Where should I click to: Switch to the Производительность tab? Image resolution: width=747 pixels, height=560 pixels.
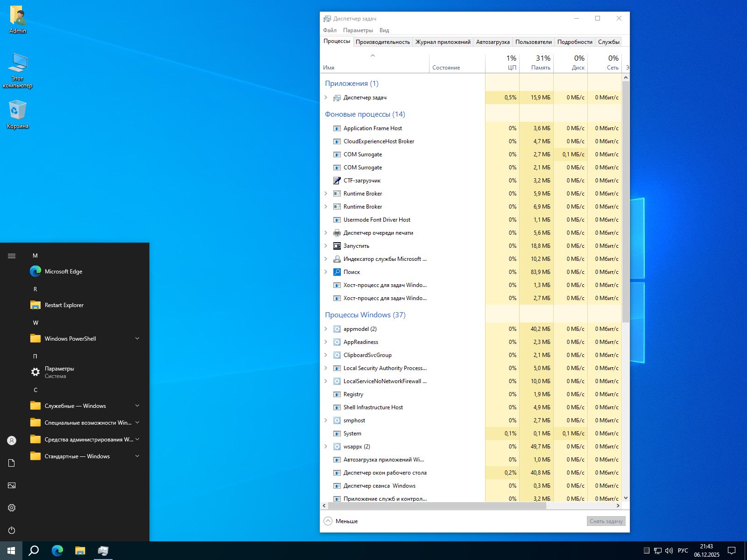[x=382, y=42]
